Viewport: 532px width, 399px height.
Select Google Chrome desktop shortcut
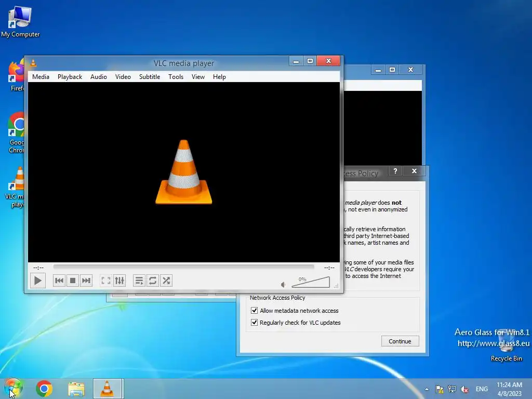(x=16, y=132)
